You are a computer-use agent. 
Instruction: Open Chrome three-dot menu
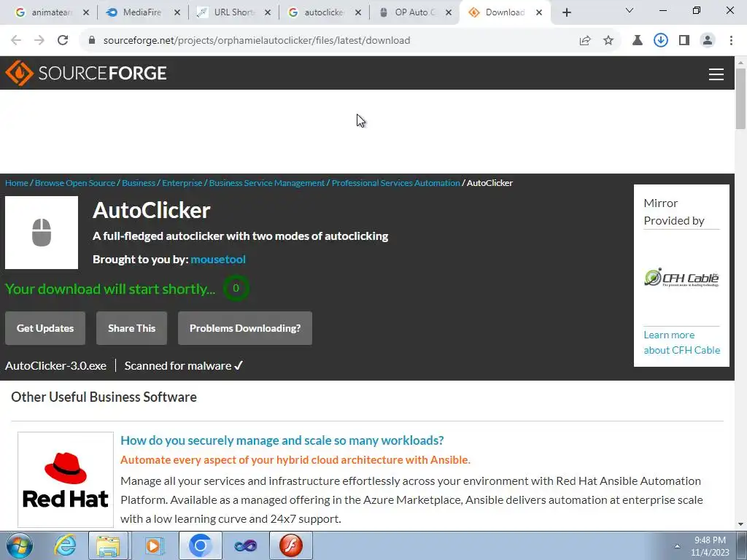pyautogui.click(x=731, y=41)
